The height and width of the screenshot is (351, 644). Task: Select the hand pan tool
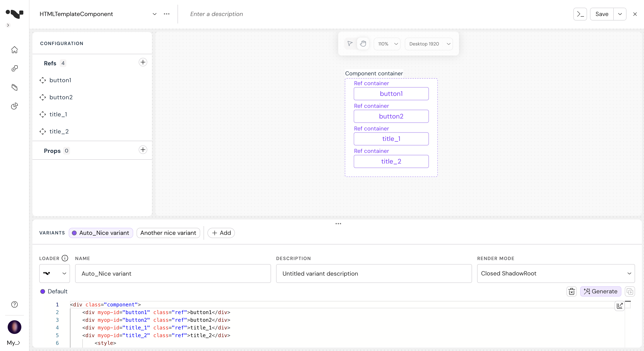[x=363, y=44]
